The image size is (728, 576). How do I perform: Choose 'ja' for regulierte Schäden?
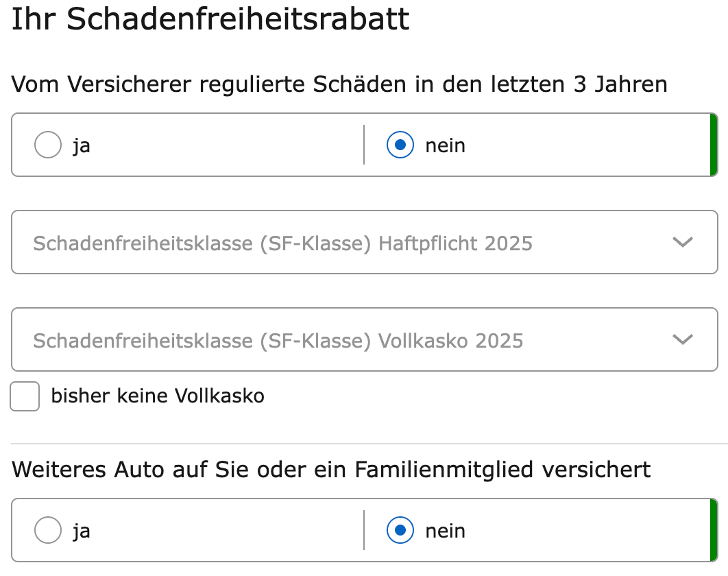pos(47,145)
